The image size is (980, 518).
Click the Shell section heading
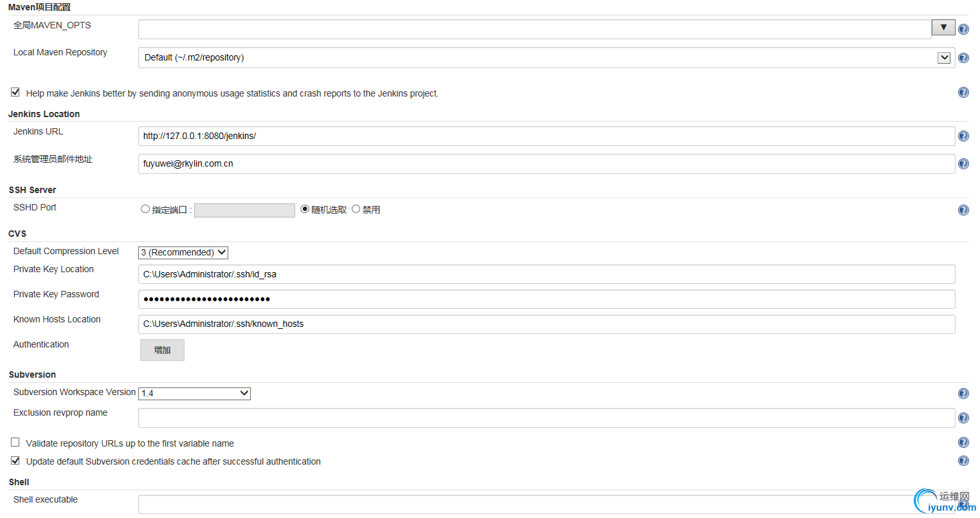(19, 482)
